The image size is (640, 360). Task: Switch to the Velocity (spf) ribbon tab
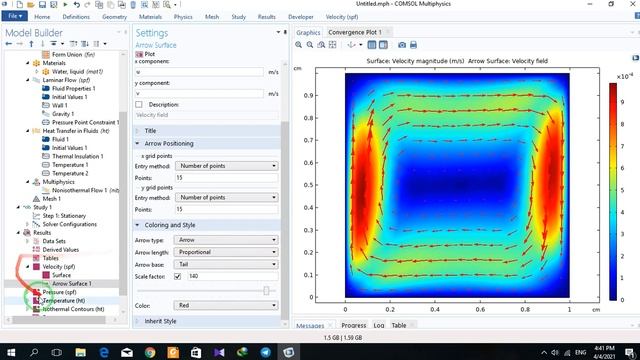(x=342, y=17)
